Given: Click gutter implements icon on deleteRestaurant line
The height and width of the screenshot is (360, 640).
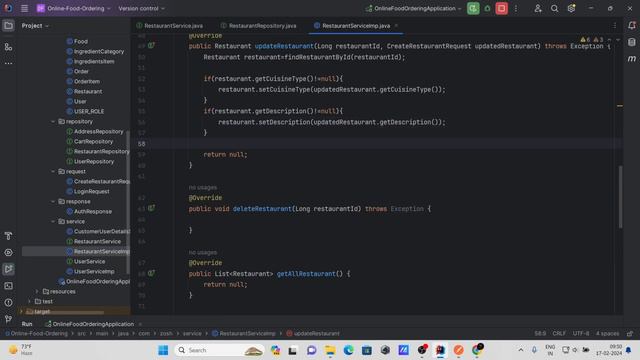Looking at the screenshot, I should [x=151, y=208].
